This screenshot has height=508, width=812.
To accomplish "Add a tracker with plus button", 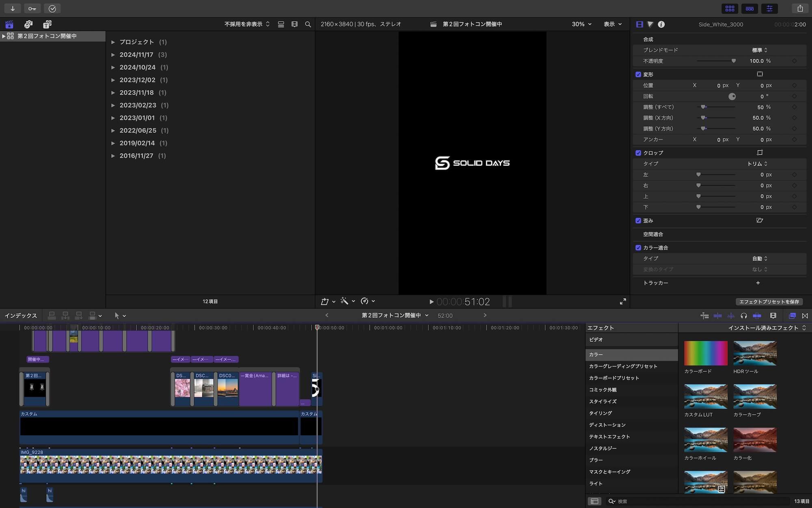I will tap(758, 283).
